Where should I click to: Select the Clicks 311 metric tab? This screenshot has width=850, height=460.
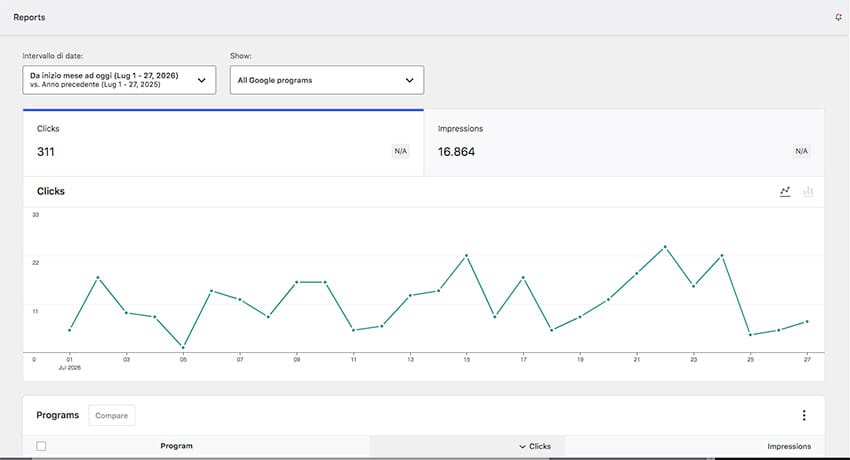[x=223, y=143]
